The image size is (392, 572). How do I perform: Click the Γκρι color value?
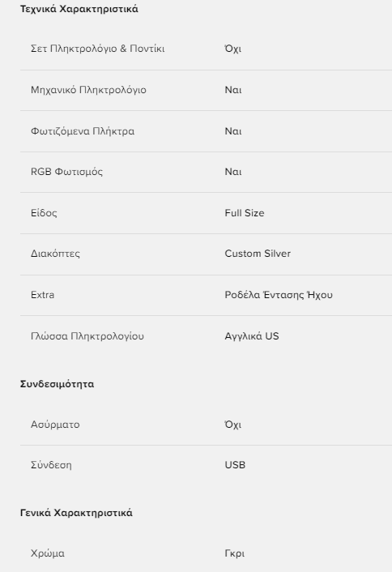(234, 553)
